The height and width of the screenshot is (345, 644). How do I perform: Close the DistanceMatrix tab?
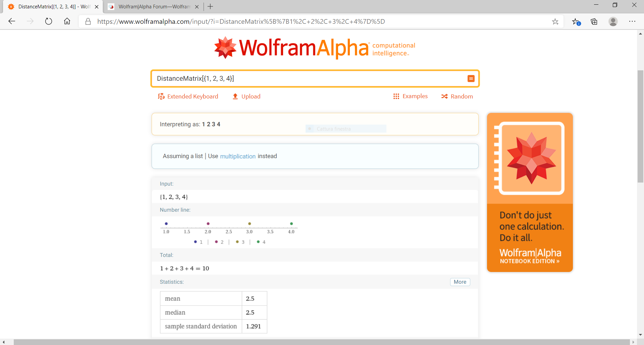97,7
